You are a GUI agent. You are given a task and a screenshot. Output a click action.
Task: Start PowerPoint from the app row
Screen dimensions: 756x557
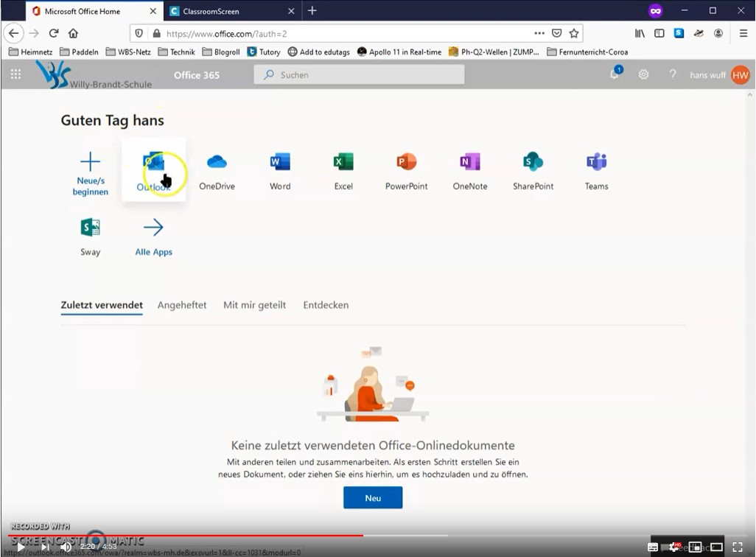coord(406,171)
